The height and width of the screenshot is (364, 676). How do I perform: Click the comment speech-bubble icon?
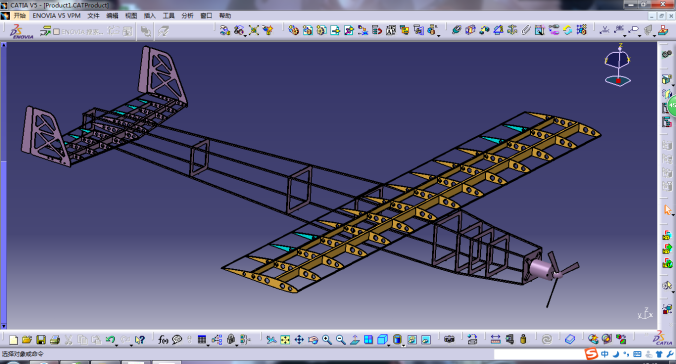177,340
